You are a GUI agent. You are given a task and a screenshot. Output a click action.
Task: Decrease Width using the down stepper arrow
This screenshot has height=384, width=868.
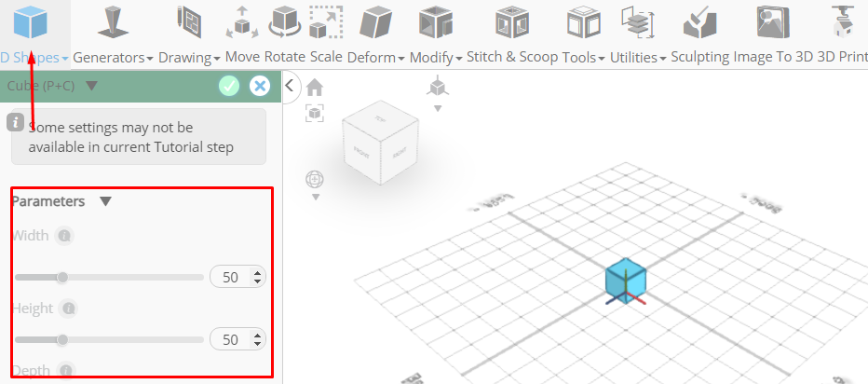pyautogui.click(x=257, y=281)
